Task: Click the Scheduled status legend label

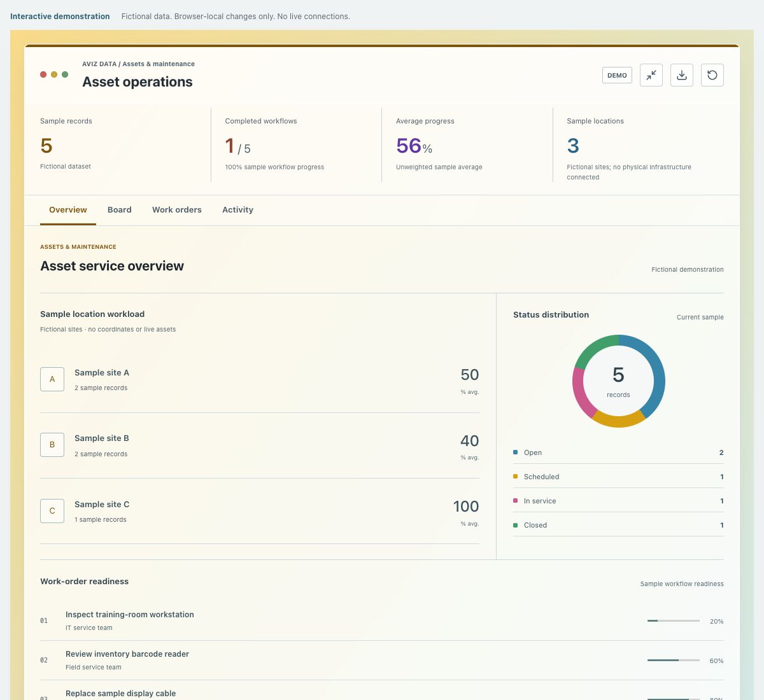Action: 542,477
